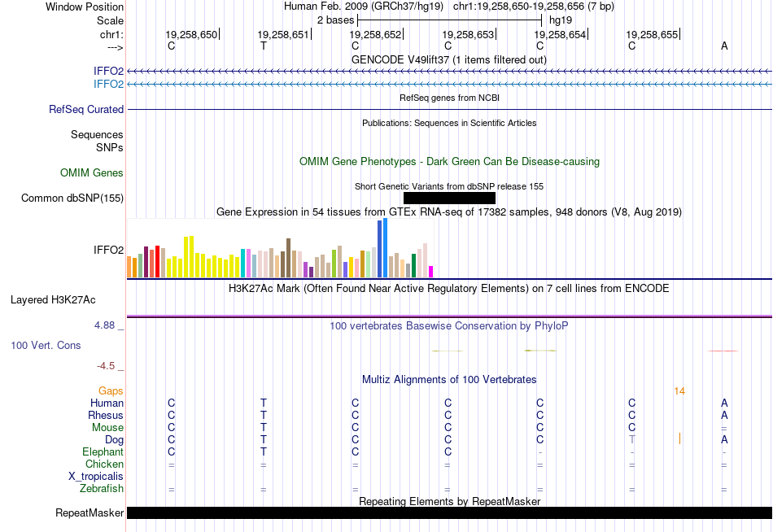This screenshot has width=773, height=532.
Task: Open the dark blue IFFO2 GENCODE transcript label
Action: 108,71
